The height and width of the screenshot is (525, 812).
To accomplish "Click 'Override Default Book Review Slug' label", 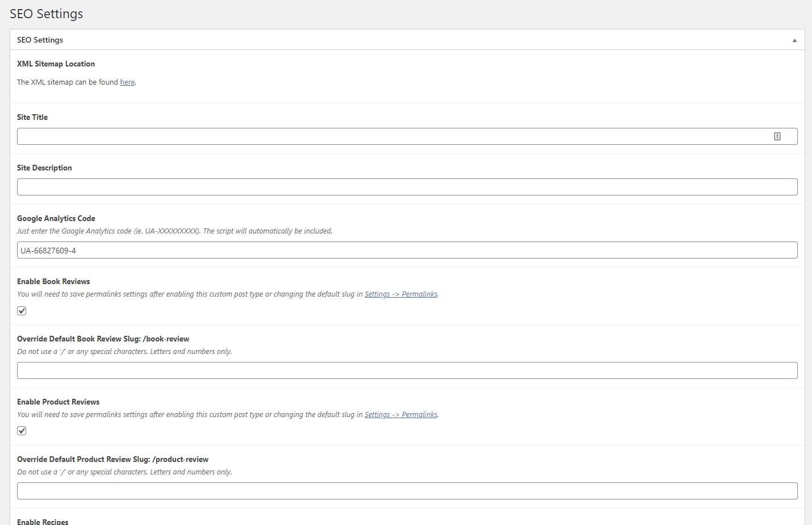I will pyautogui.click(x=103, y=339).
